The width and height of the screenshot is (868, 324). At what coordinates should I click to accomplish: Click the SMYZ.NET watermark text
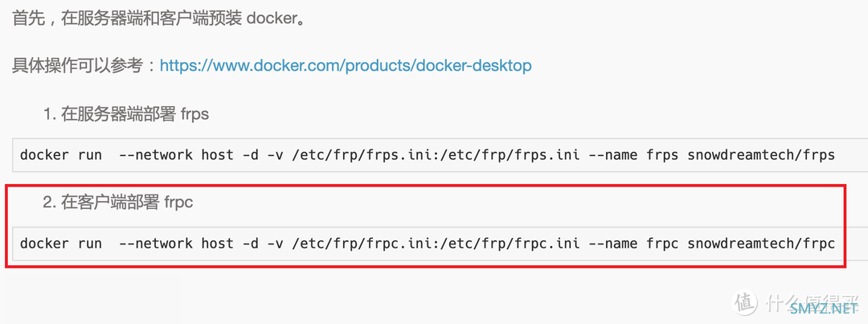[x=825, y=307]
